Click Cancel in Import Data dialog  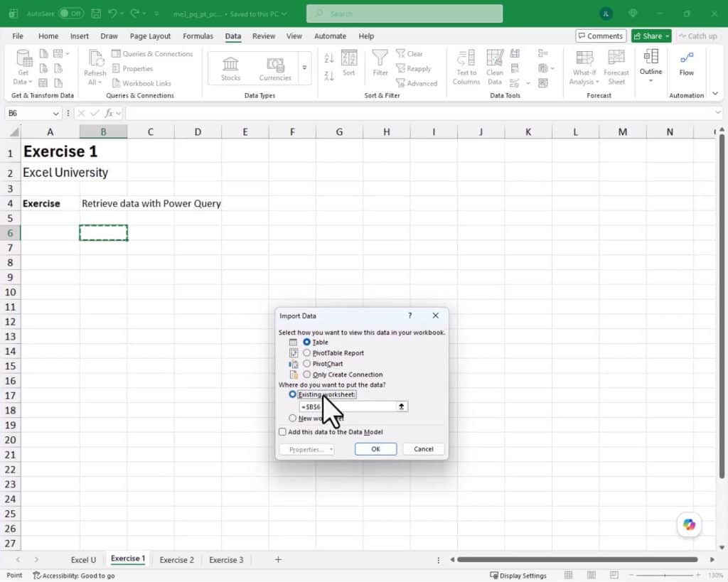(x=424, y=449)
